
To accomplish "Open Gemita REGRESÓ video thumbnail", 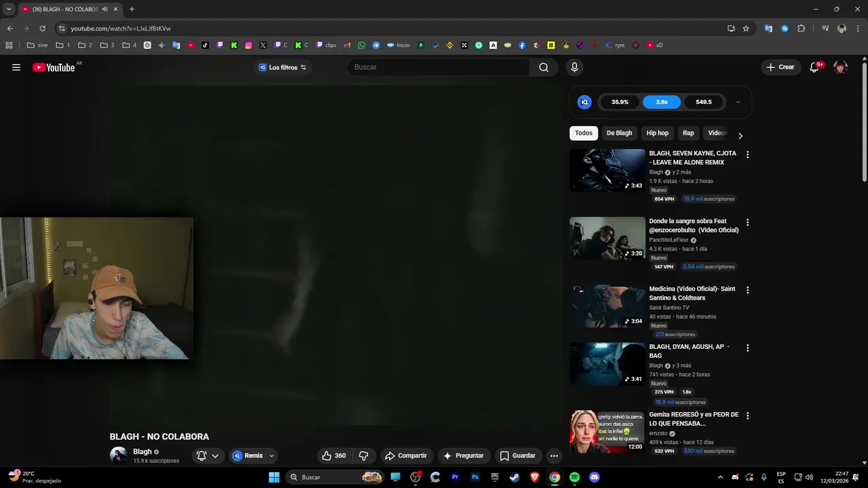I will [607, 431].
